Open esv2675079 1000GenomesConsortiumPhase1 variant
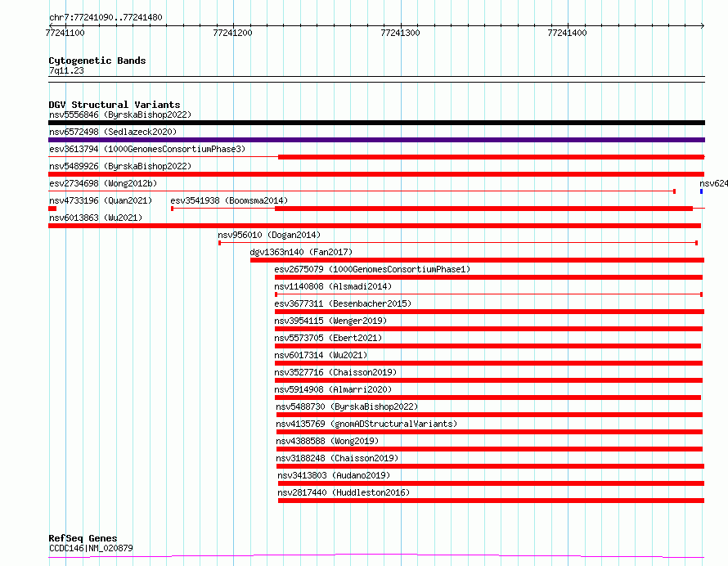728x566 pixels. [x=372, y=269]
